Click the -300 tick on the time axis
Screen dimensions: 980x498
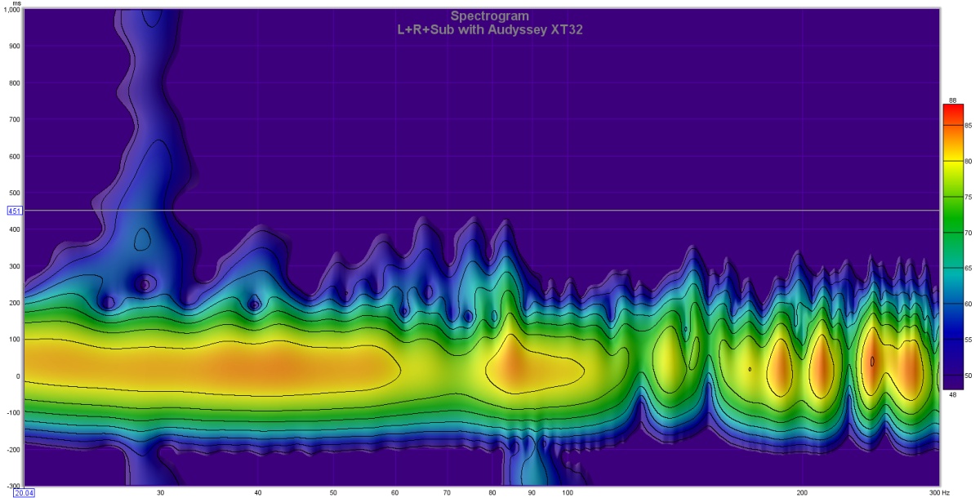pyautogui.click(x=12, y=486)
